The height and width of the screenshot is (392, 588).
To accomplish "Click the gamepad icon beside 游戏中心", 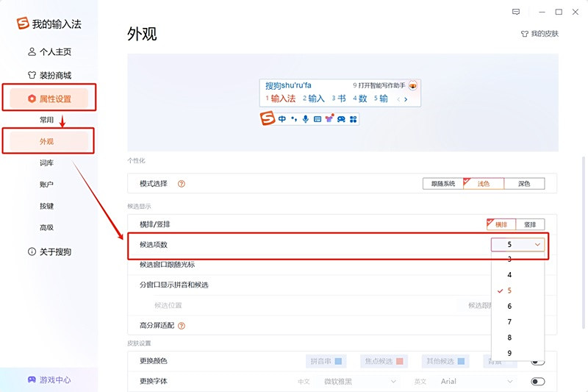I will [32, 379].
